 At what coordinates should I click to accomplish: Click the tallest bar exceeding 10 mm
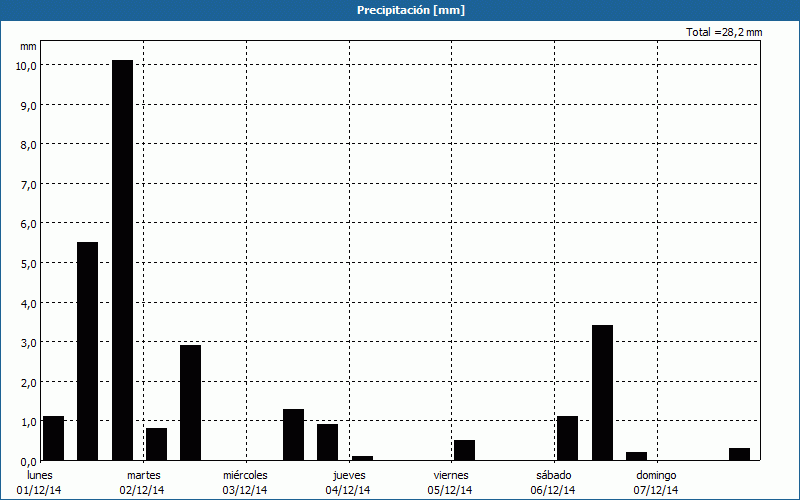point(122,260)
